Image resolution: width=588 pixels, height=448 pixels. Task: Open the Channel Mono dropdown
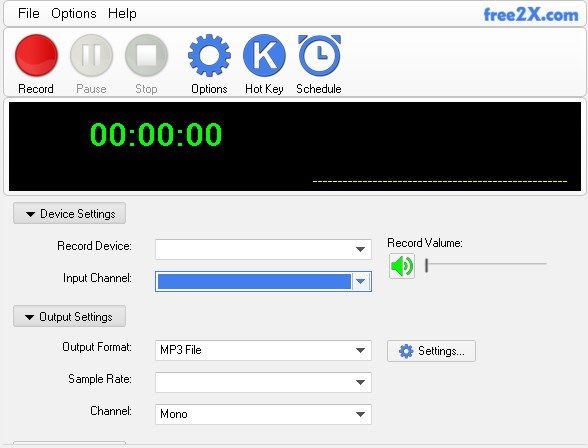263,414
